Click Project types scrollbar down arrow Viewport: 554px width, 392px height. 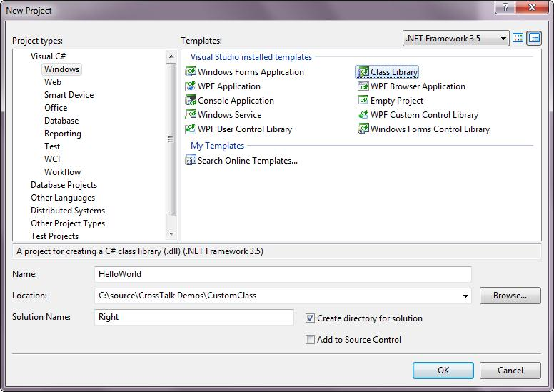coord(171,234)
